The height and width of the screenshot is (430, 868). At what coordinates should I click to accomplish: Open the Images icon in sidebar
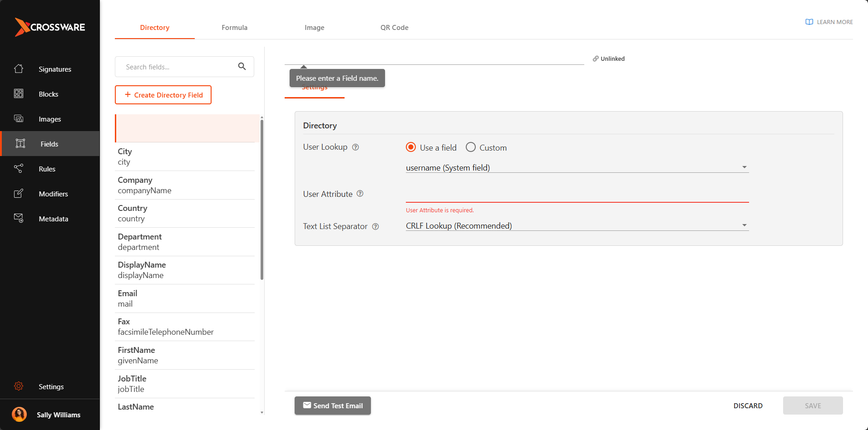click(x=19, y=119)
